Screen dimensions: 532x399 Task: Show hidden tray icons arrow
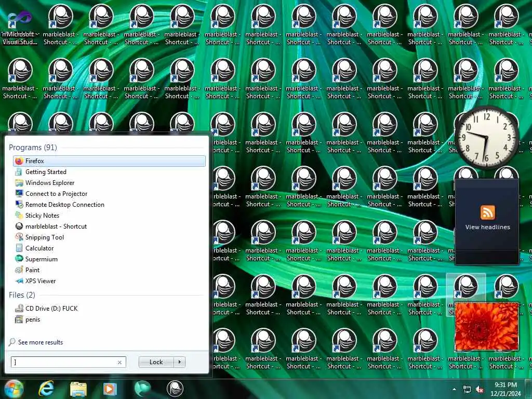point(454,389)
